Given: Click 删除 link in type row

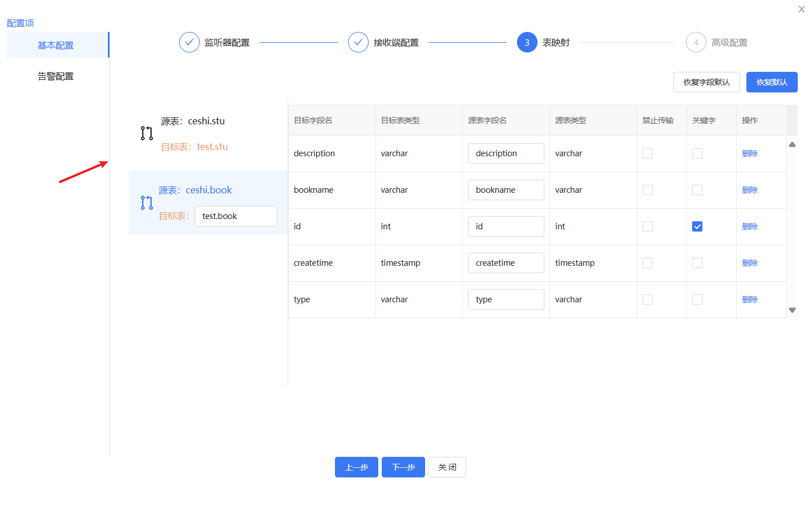Looking at the screenshot, I should [x=750, y=299].
